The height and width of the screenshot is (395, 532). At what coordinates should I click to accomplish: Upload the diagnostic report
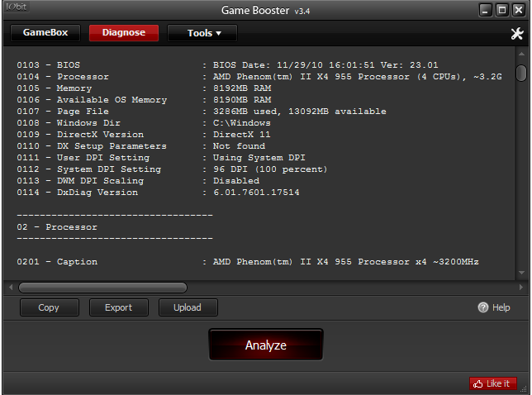click(x=188, y=307)
